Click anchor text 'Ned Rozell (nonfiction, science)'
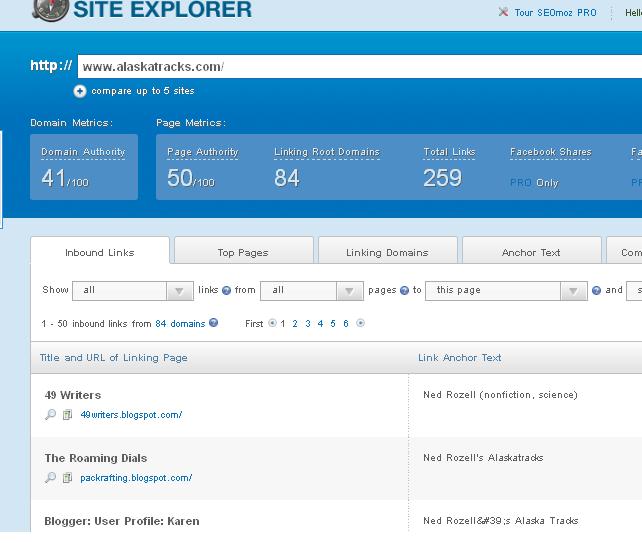 click(500, 395)
